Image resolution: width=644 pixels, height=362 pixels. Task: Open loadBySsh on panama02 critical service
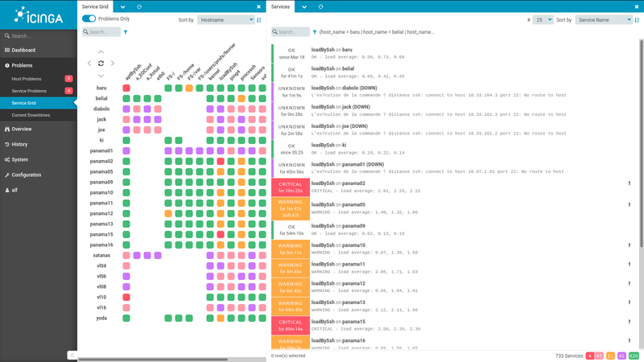pyautogui.click(x=338, y=183)
